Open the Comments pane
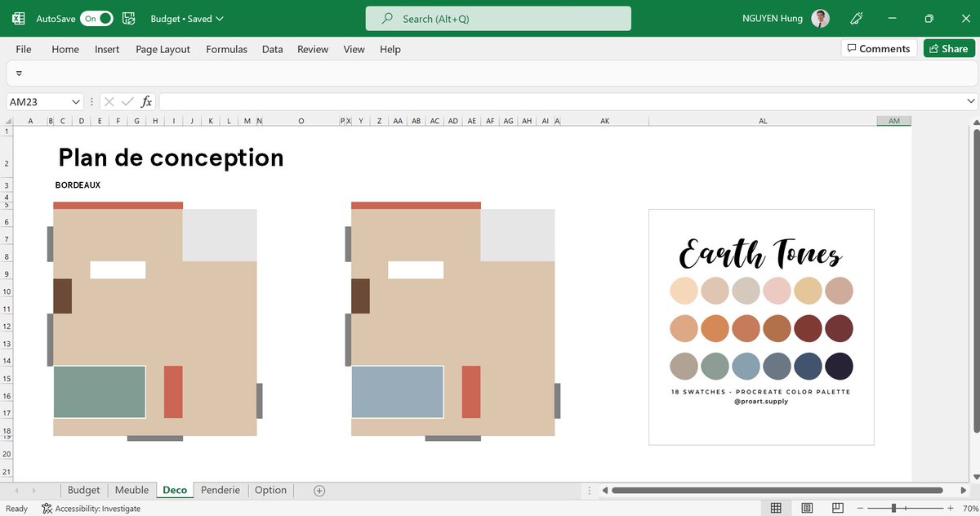 pos(879,48)
